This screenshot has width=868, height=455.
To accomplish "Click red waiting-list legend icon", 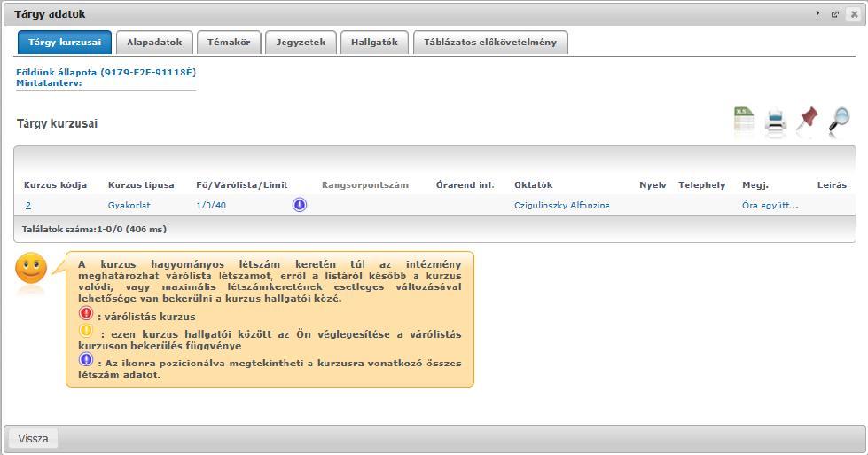I will (x=86, y=314).
